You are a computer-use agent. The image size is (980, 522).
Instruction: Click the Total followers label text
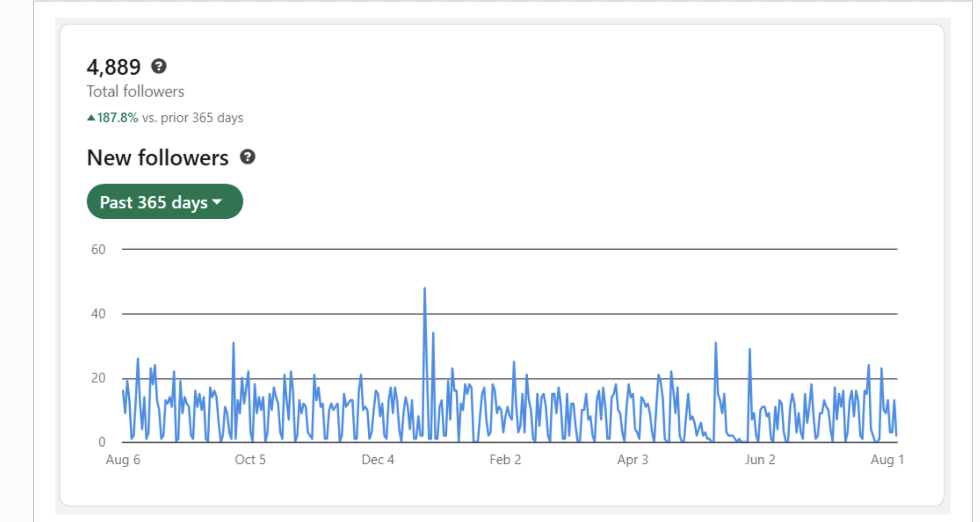[x=135, y=91]
